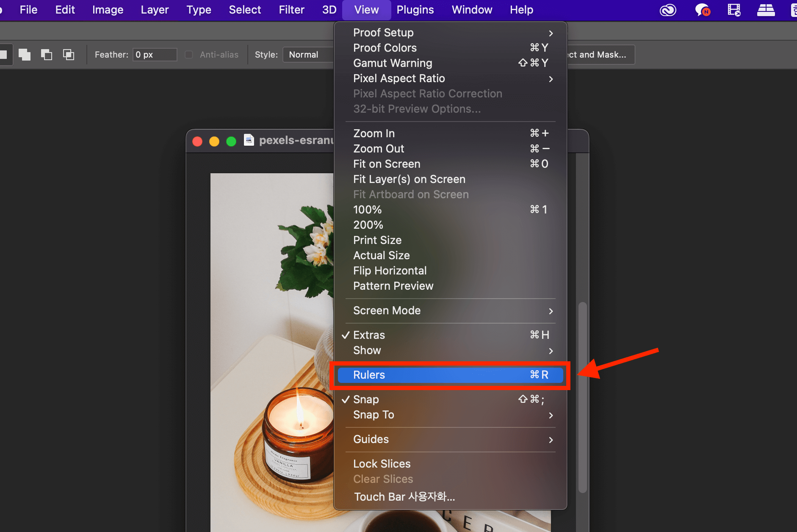Open Creative Cloud menu bar icon
This screenshot has height=532, width=797.
(668, 10)
